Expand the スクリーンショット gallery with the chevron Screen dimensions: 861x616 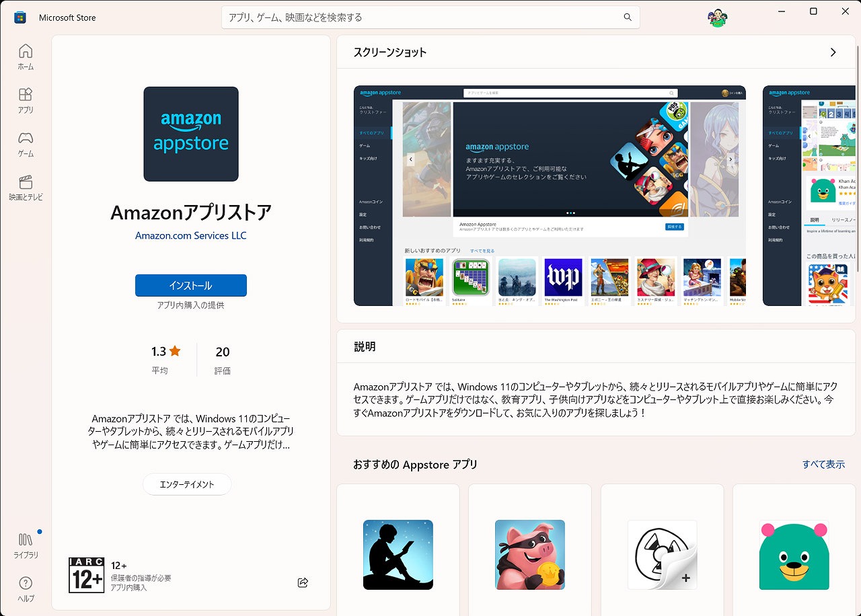pos(833,52)
